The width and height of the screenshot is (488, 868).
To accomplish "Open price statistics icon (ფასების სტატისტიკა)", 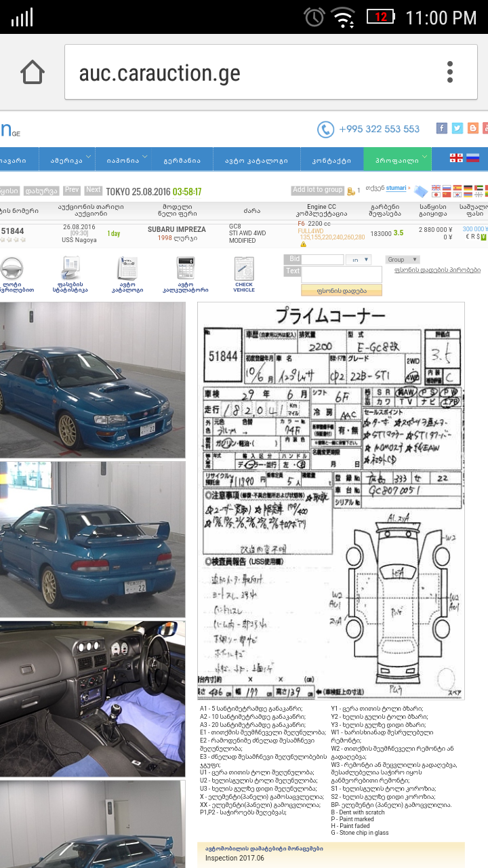I will 70,269.
